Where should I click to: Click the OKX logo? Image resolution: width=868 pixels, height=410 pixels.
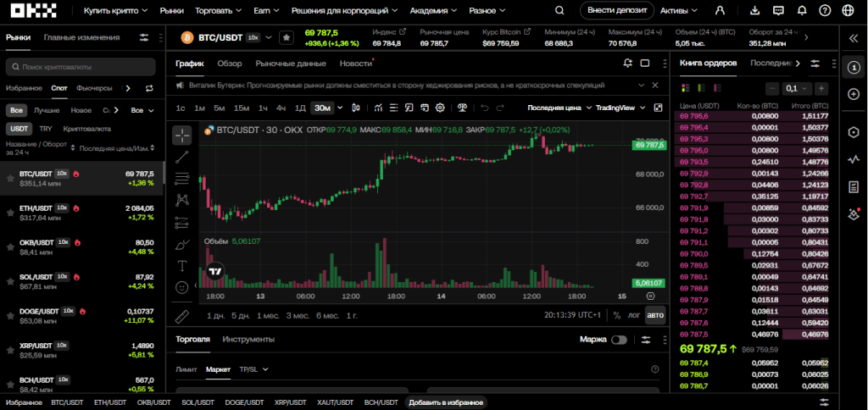tap(34, 10)
